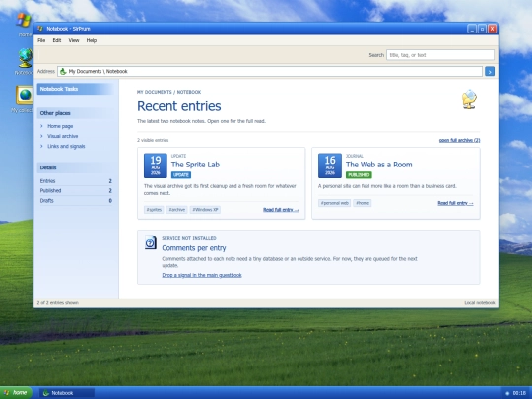Open Visual archive from the sidebar

coord(62,136)
